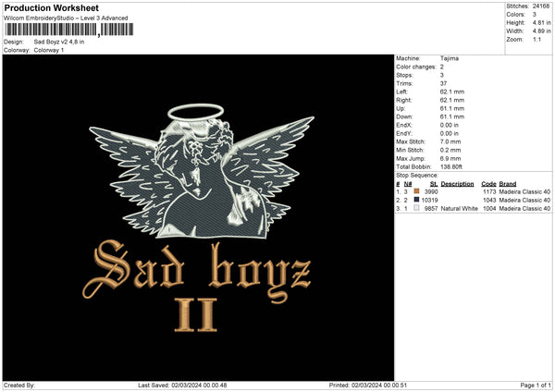
Task: Click the 'Code' column header
Action: [x=488, y=183]
